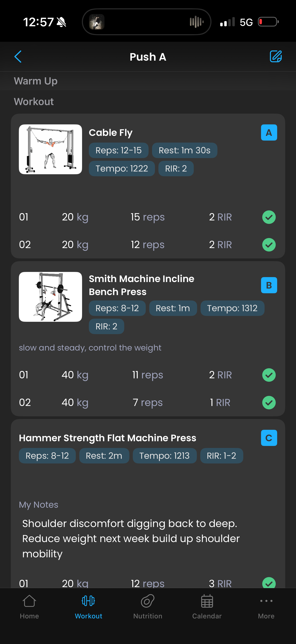Edit the My Notes shoulder discomfort text

pyautogui.click(x=131, y=538)
